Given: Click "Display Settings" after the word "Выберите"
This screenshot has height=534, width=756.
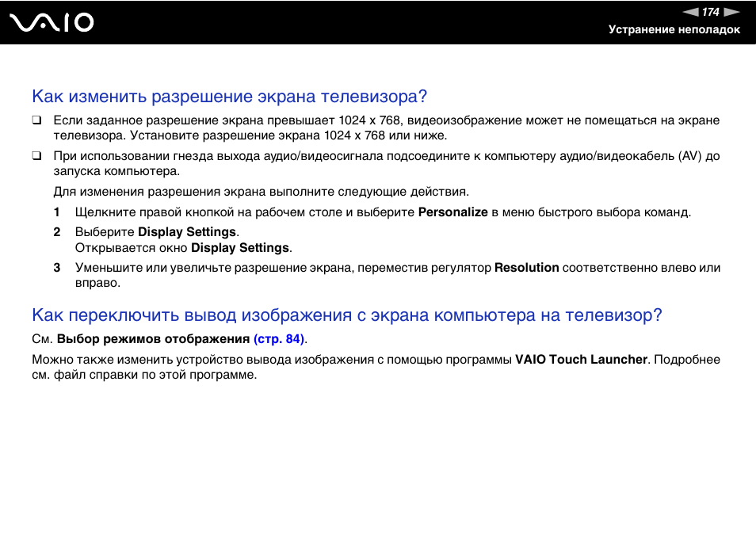Looking at the screenshot, I should point(187,232).
